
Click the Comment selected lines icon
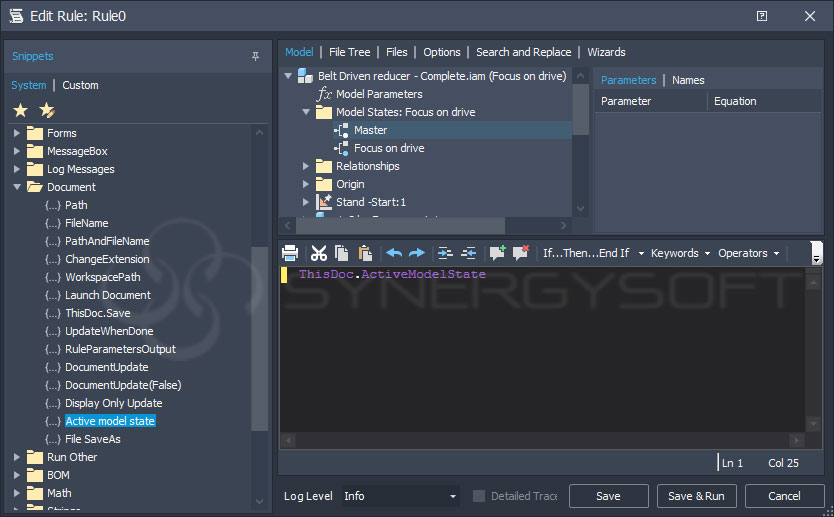tap(497, 253)
